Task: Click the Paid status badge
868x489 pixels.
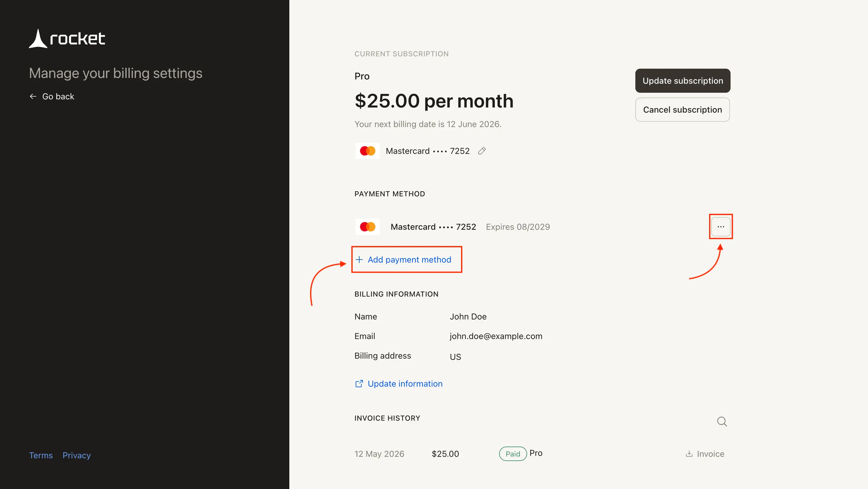Action: (512, 454)
